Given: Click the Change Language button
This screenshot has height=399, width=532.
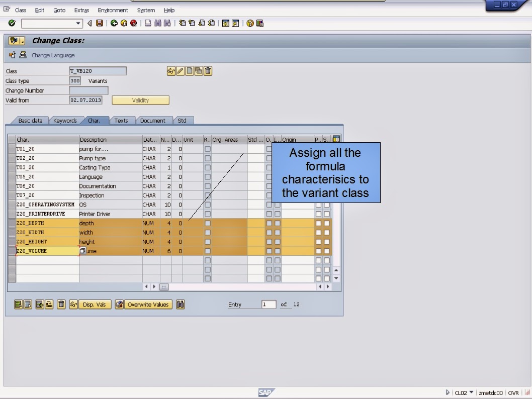Looking at the screenshot, I should [x=53, y=55].
